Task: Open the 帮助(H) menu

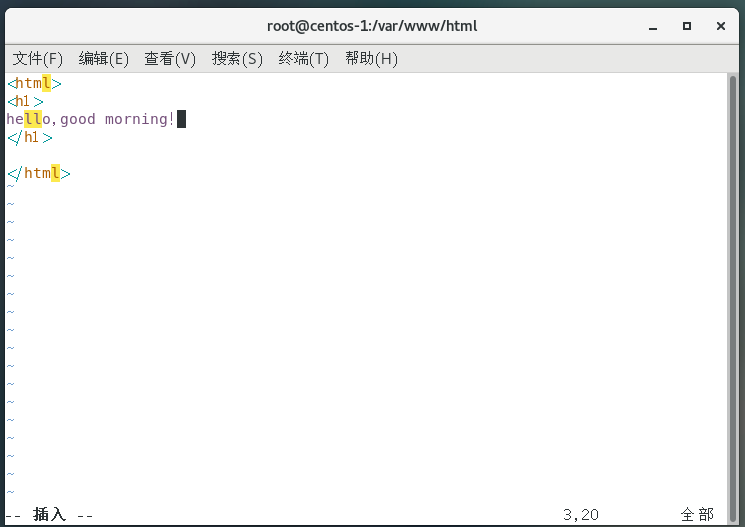Action: pyautogui.click(x=371, y=59)
